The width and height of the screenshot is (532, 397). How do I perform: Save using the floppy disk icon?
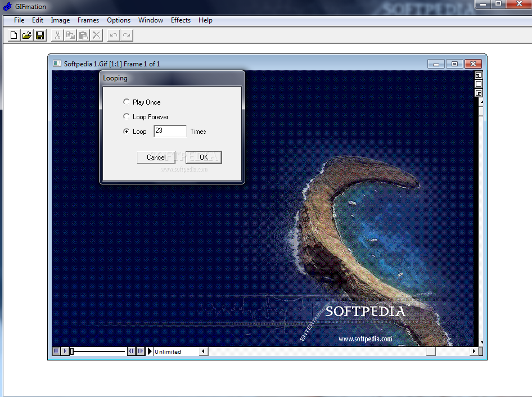click(40, 35)
